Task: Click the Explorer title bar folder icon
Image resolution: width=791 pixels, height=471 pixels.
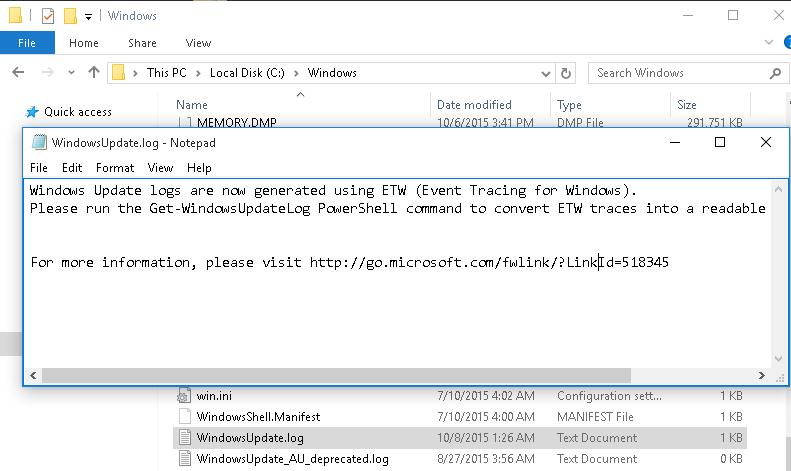Action: 16,16
